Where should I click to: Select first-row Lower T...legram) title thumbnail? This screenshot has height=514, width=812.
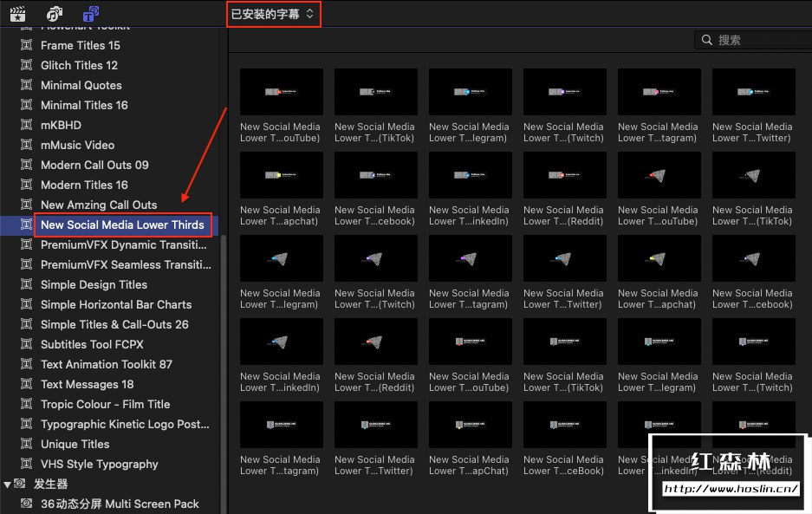click(x=471, y=92)
